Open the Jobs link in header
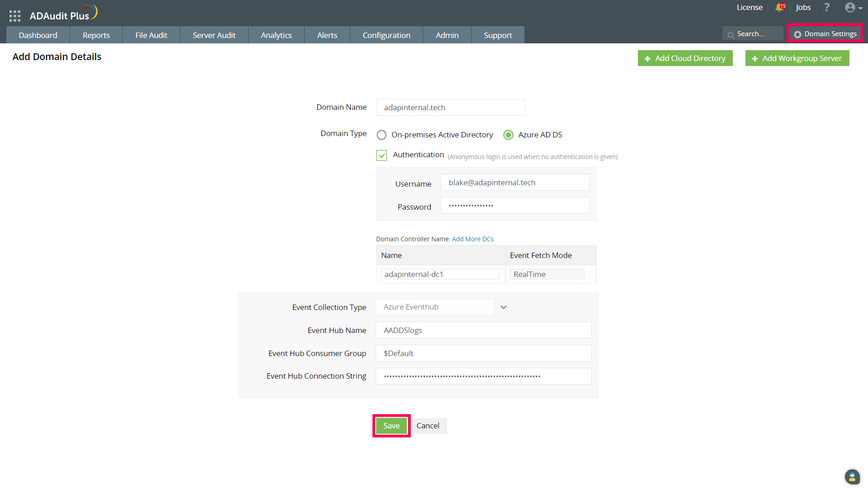 (803, 7)
